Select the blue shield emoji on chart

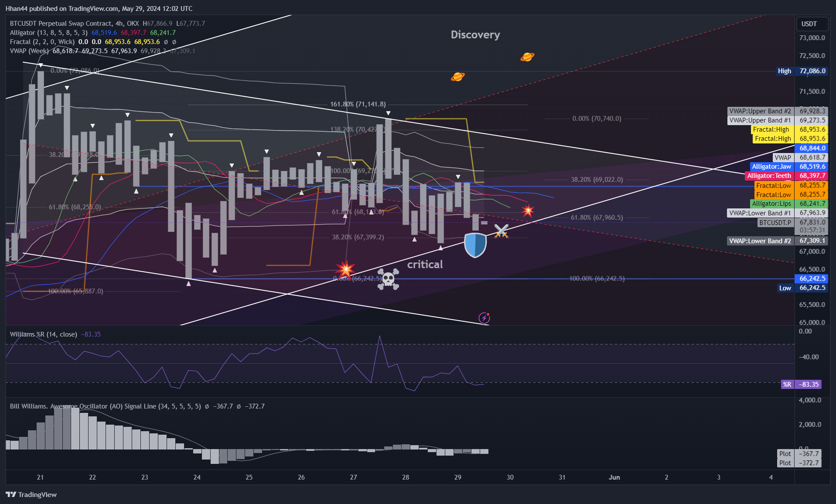coord(475,245)
